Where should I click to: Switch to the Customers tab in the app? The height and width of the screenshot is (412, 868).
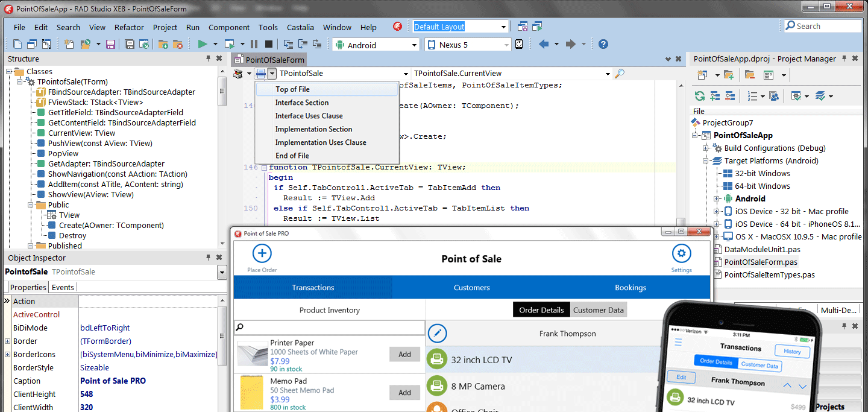(x=471, y=288)
